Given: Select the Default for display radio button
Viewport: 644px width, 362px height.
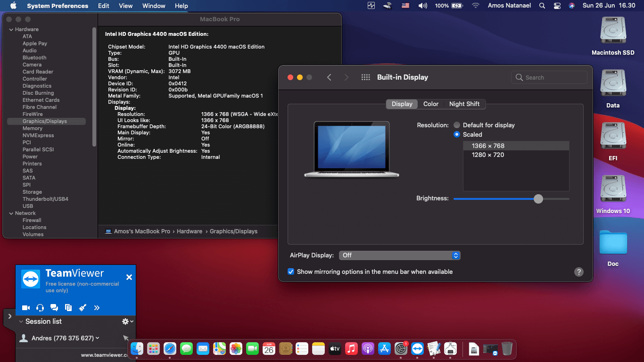Looking at the screenshot, I should 457,125.
